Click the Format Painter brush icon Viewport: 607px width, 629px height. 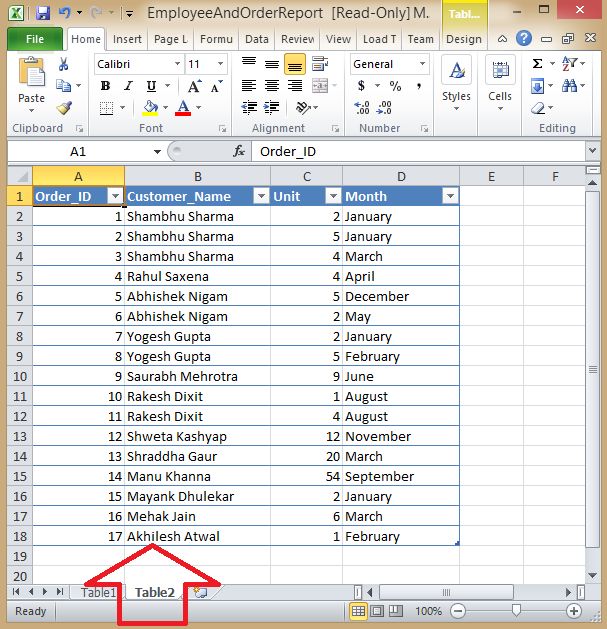click(x=64, y=108)
